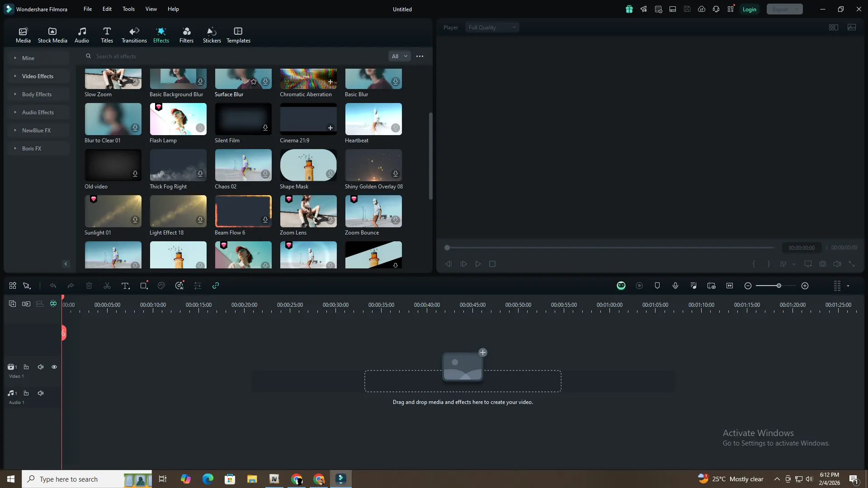The height and width of the screenshot is (488, 868).
Task: Click the snapshot camera icon in player
Action: 823,264
